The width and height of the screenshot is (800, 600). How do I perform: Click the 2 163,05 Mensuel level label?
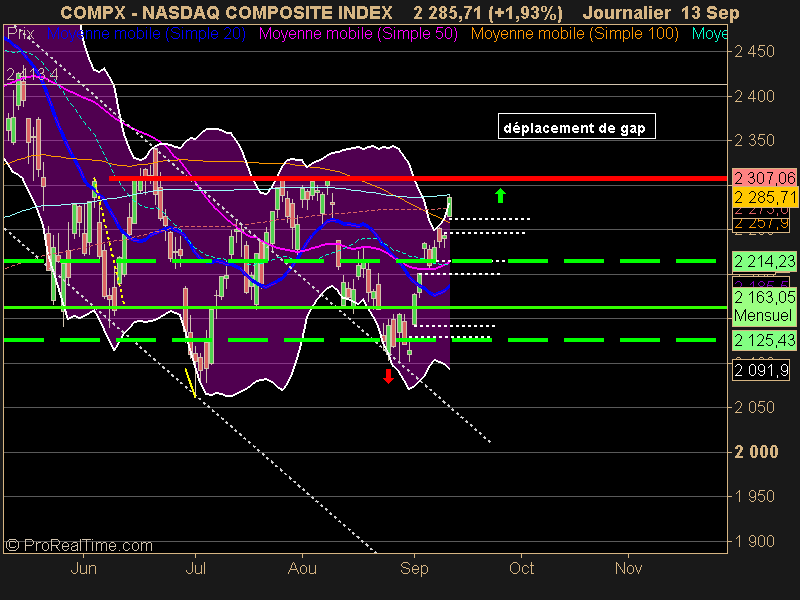pyautogui.click(x=764, y=306)
